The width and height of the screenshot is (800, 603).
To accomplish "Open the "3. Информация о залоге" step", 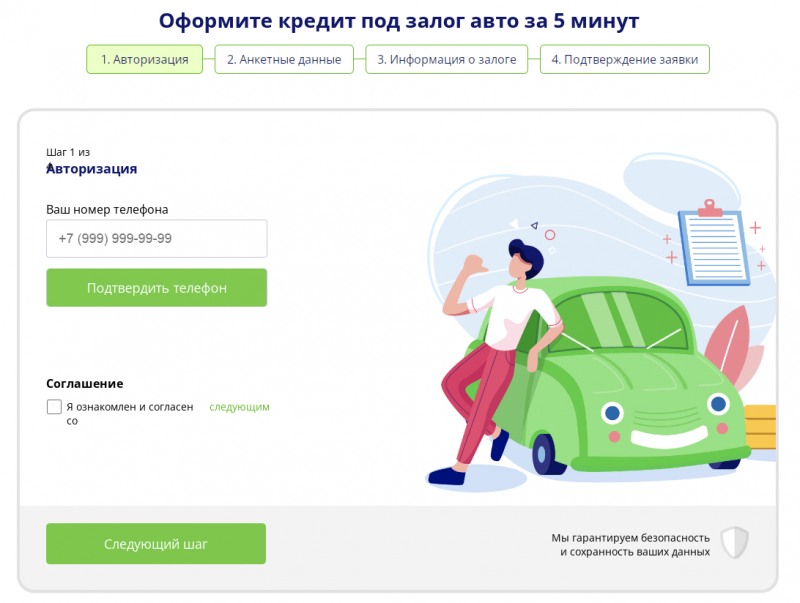I will click(x=446, y=59).
